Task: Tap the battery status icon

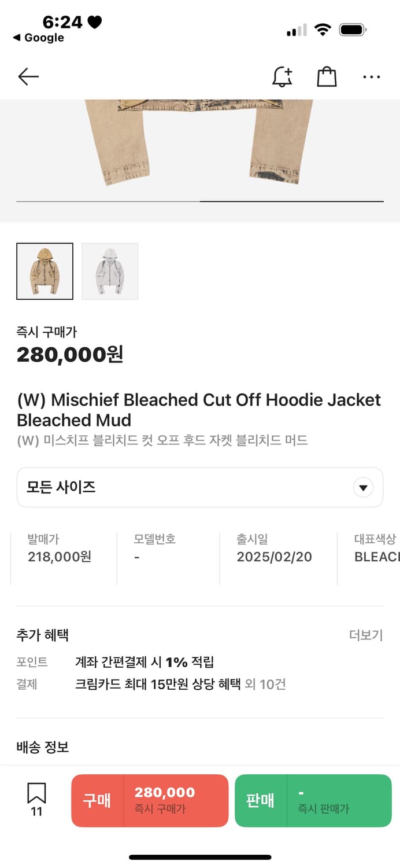Action: pyautogui.click(x=353, y=30)
